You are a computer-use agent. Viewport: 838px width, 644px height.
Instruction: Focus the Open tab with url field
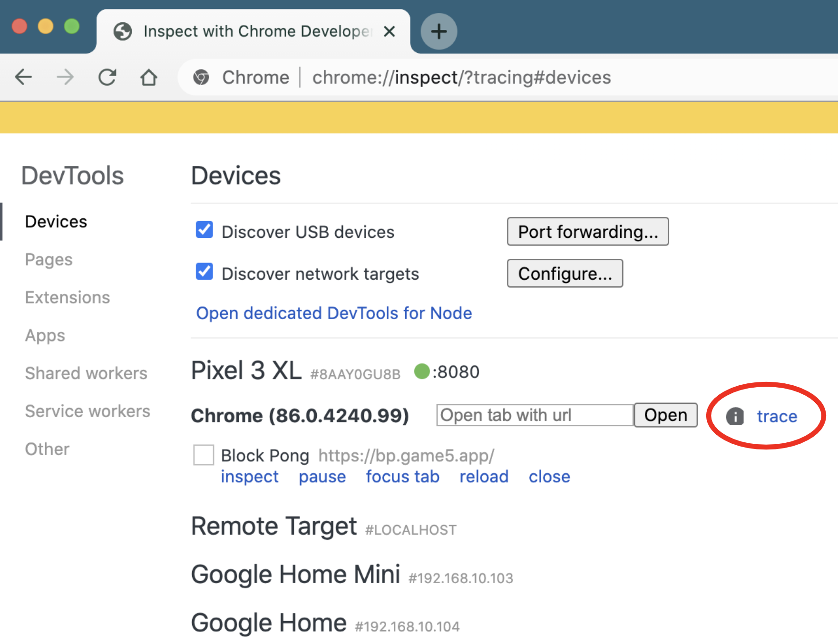coord(535,415)
